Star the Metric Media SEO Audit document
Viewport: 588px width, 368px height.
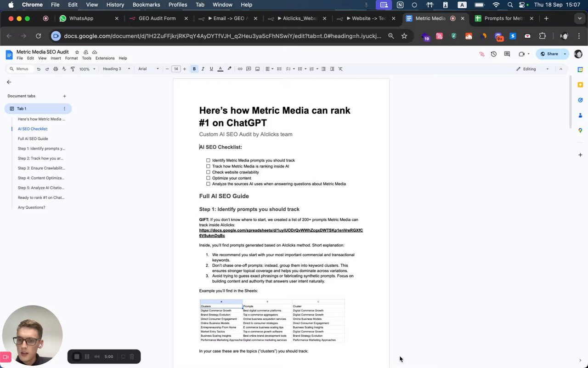[77, 52]
